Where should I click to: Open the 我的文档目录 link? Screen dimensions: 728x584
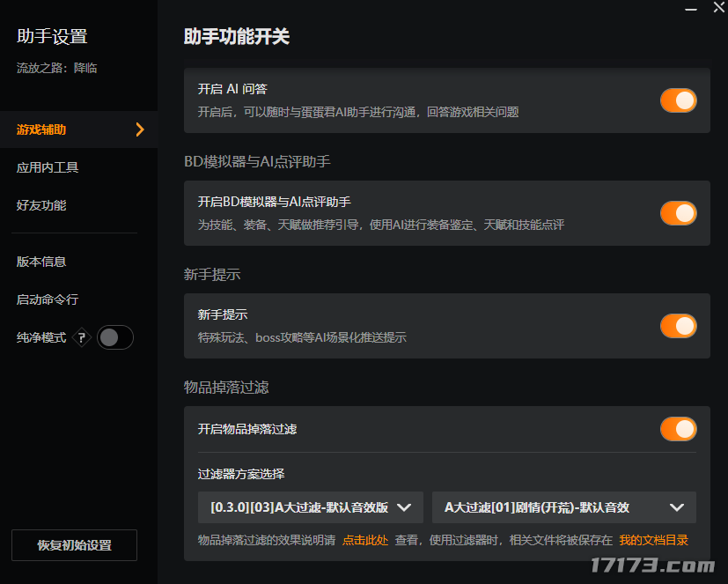coord(654,540)
